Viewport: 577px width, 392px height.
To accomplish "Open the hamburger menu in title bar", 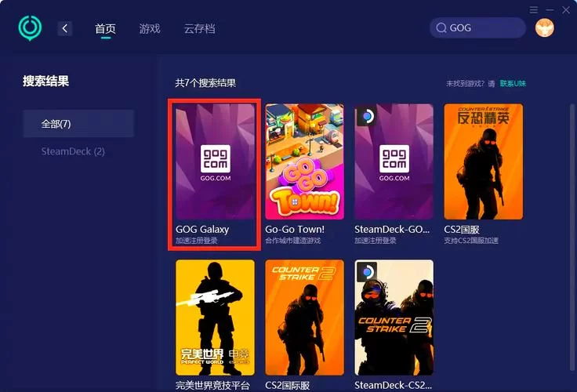I will click(x=534, y=10).
